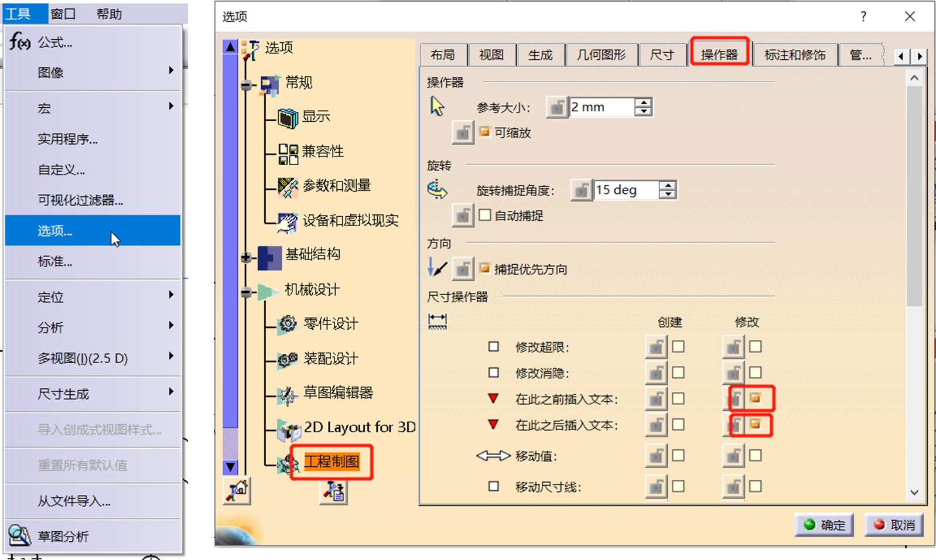936x560 pixels.
Task: Click the 参考大小 value field
Action: click(x=602, y=107)
